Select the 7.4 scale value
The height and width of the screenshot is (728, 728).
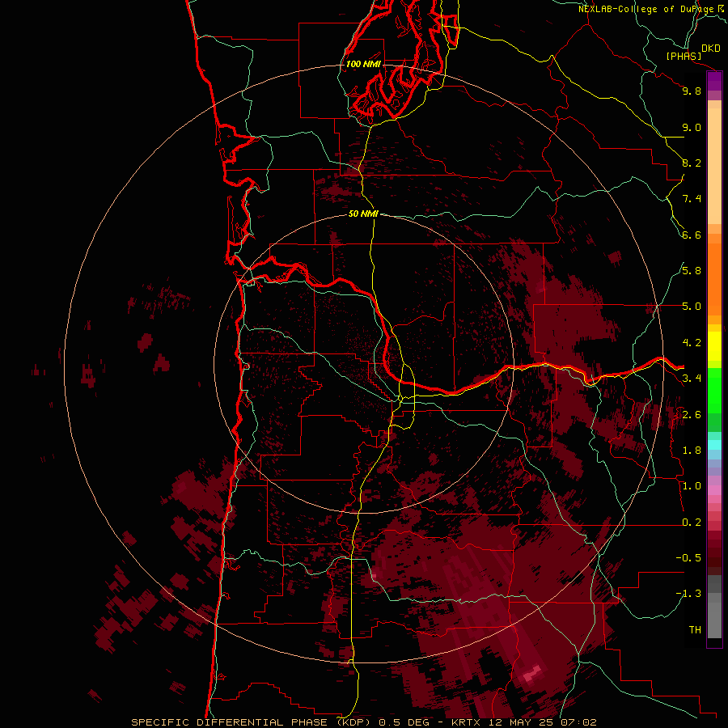click(x=692, y=199)
